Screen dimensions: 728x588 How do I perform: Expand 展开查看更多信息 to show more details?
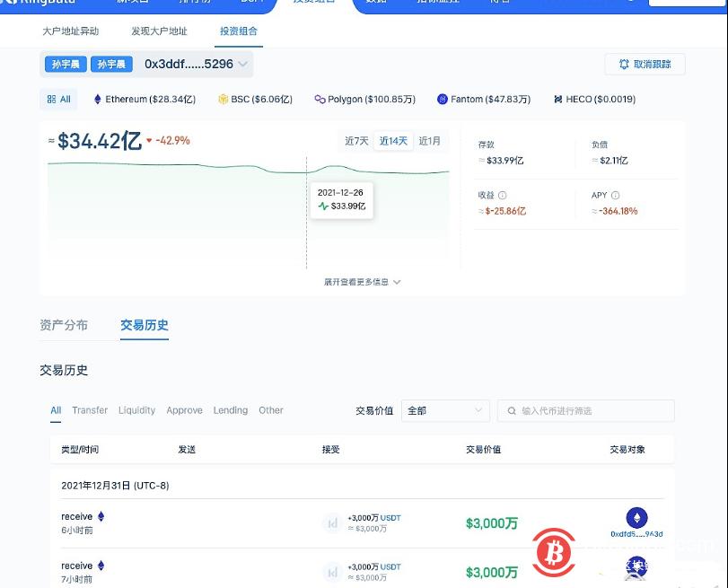point(361,281)
